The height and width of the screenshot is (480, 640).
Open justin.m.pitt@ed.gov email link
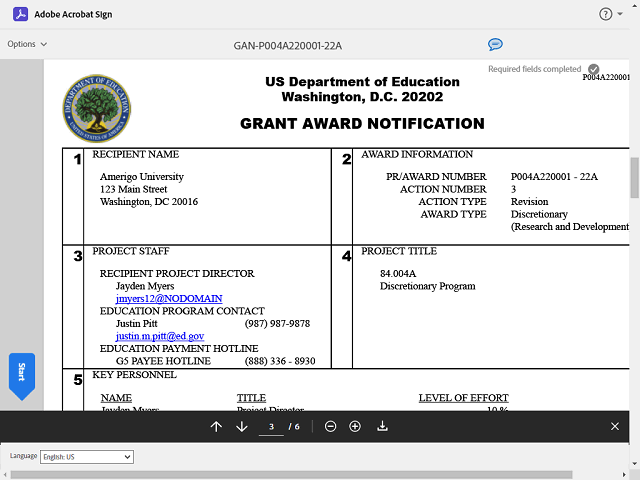[x=160, y=336]
